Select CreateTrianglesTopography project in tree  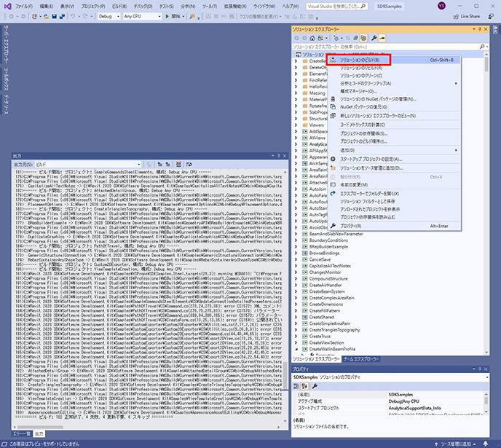334,330
